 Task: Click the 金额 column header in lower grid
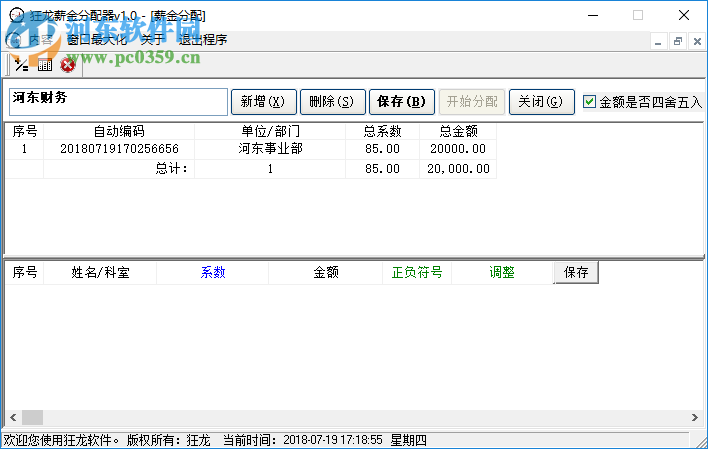tap(326, 272)
